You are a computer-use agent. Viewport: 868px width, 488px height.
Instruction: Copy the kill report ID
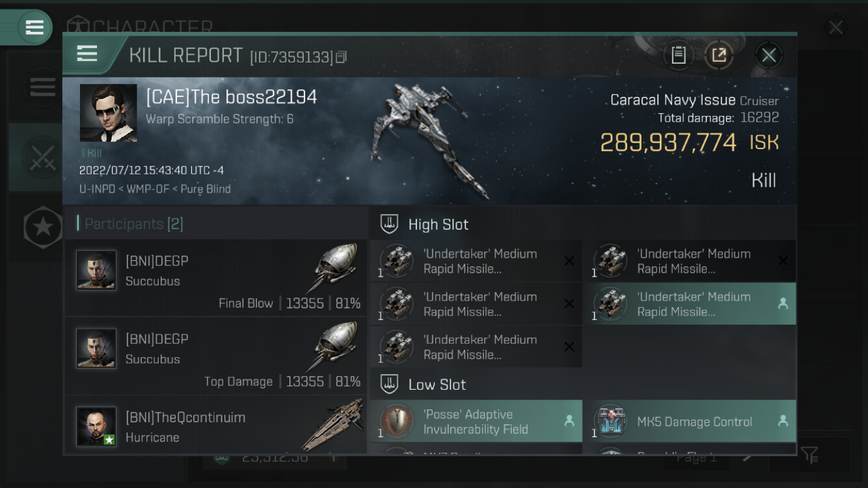[341, 57]
